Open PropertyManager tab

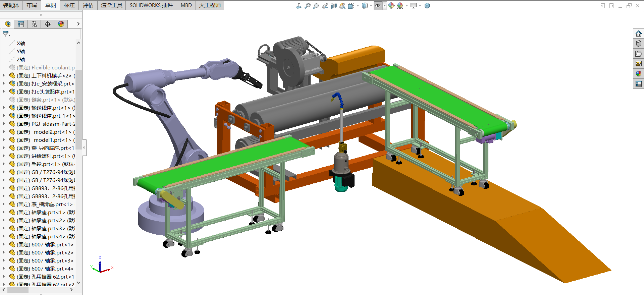[21, 24]
